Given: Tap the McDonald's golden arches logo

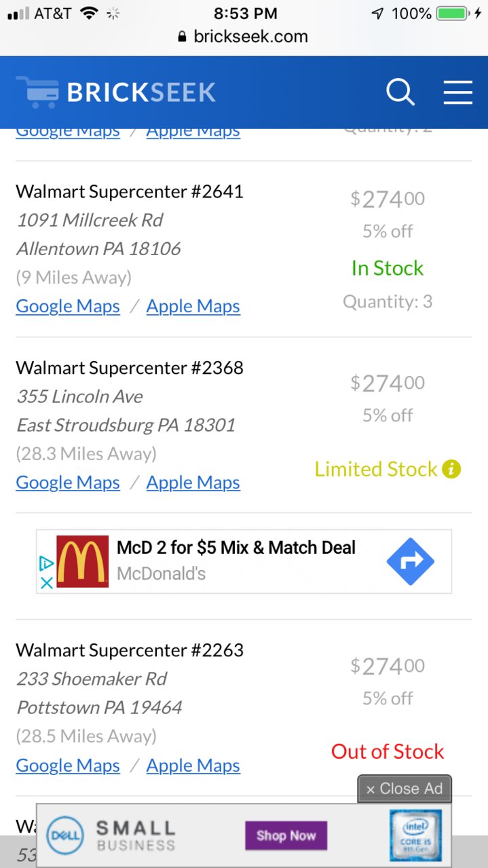Looking at the screenshot, I should [x=82, y=561].
